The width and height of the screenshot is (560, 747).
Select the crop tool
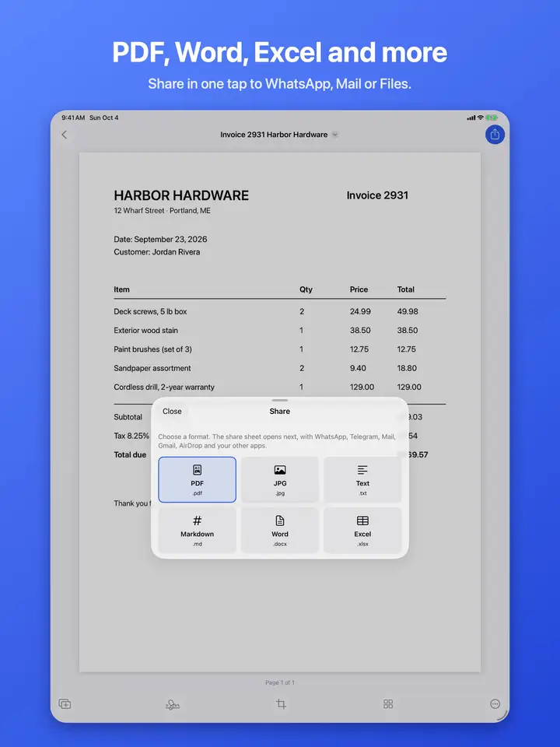point(281,703)
